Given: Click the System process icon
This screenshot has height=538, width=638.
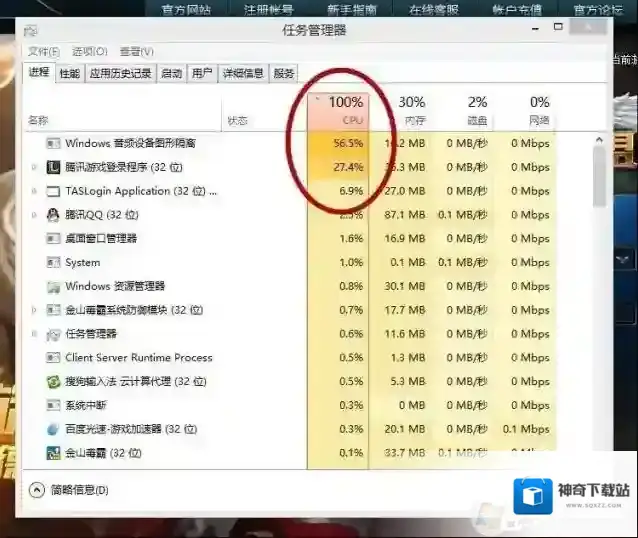Looking at the screenshot, I should (54, 263).
